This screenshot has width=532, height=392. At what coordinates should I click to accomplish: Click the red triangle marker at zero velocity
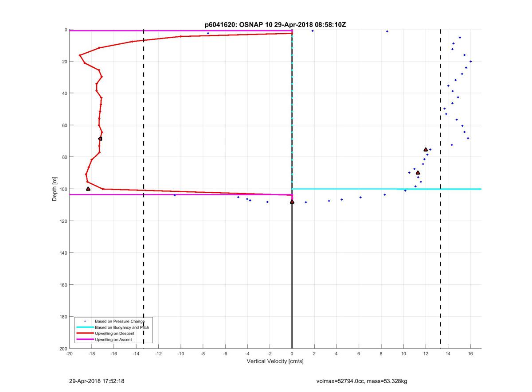(x=292, y=202)
